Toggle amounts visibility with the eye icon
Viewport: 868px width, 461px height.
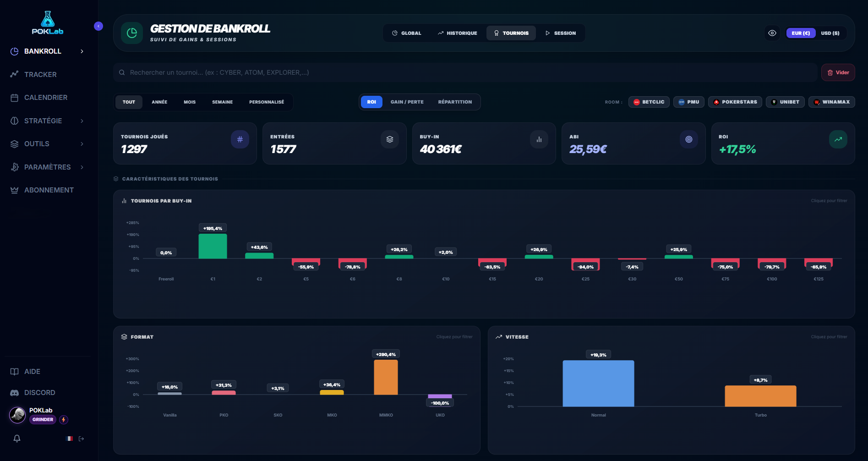coord(772,33)
